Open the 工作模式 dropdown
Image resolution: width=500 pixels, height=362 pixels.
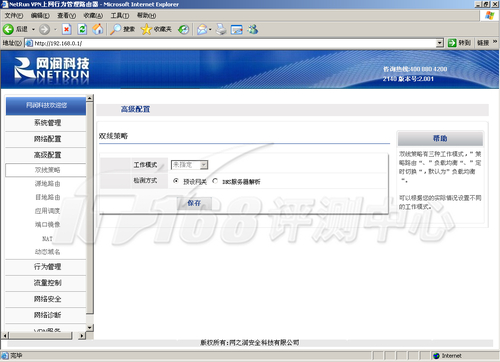[189, 165]
